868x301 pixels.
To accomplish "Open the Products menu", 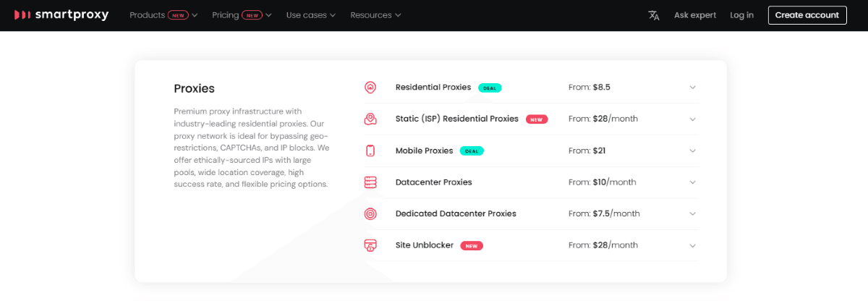I will (163, 15).
